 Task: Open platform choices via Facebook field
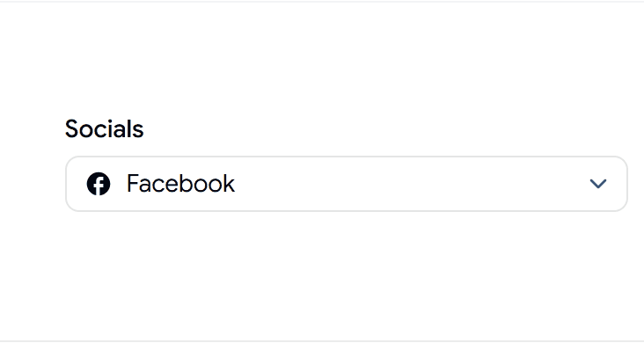347,184
